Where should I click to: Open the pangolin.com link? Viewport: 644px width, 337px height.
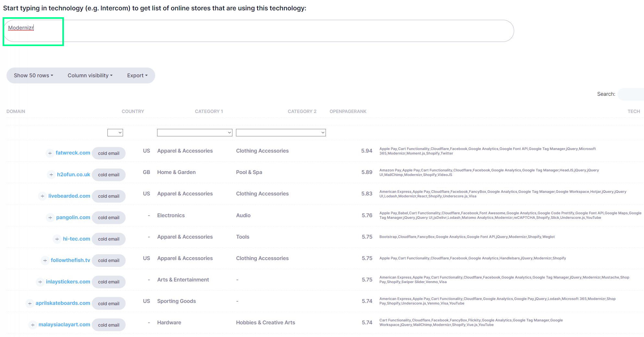click(x=73, y=217)
